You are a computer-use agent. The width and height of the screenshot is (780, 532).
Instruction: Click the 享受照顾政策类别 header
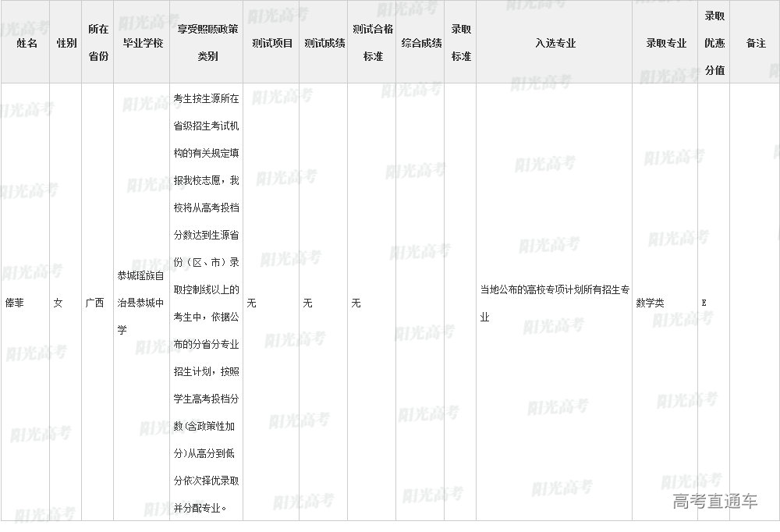coord(207,43)
